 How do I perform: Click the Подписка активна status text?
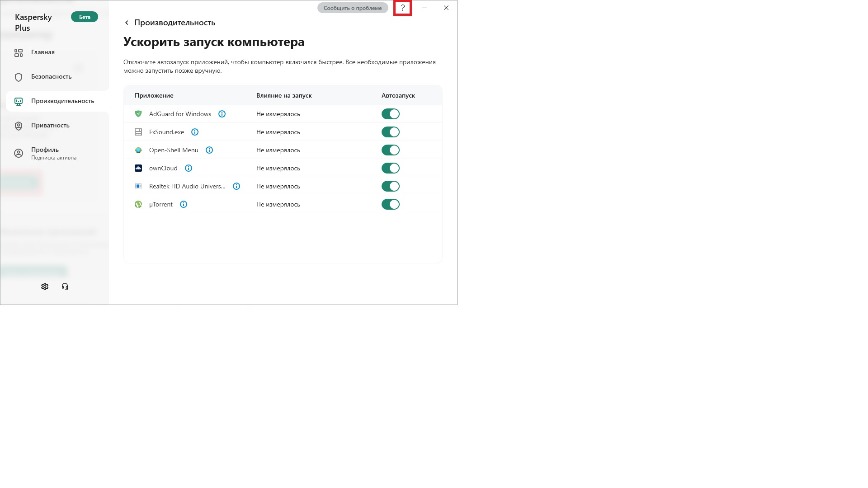[54, 158]
